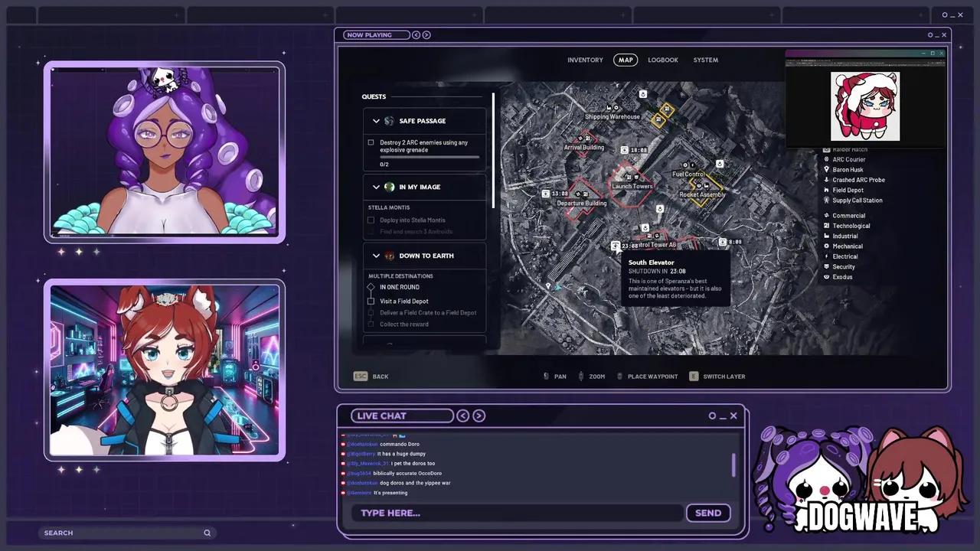The image size is (980, 551).
Task: Click the next arrow beside Live Chat
Action: coord(479,416)
